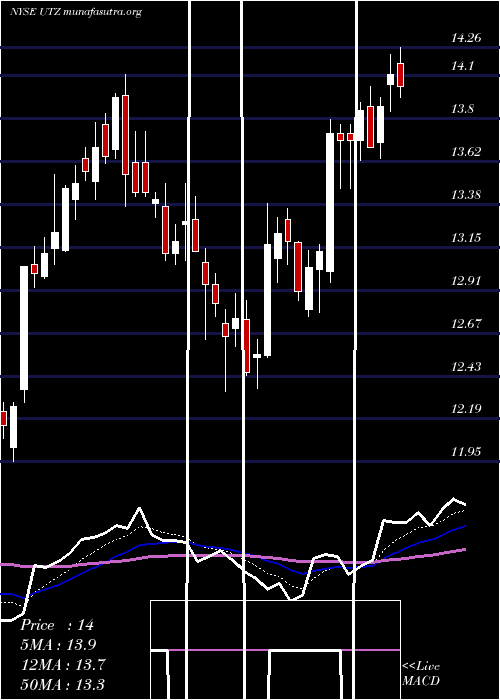Click the 12.67 price axis label
500x700 pixels.
coord(466,323)
